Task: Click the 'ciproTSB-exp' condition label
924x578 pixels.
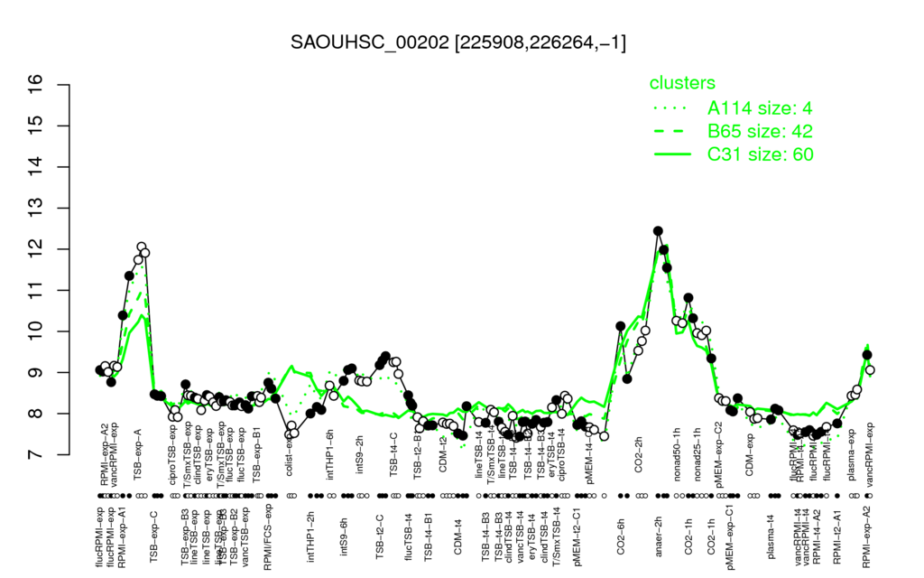Action: tap(173, 454)
